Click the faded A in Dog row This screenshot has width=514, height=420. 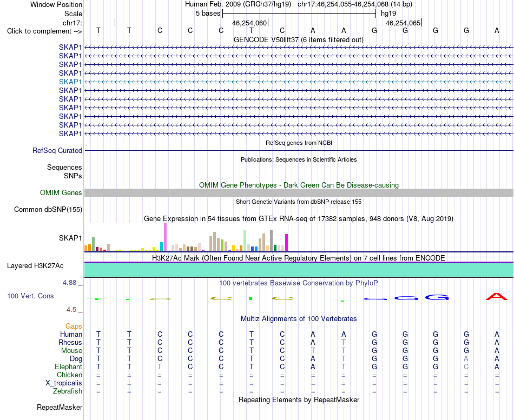pos(466,359)
